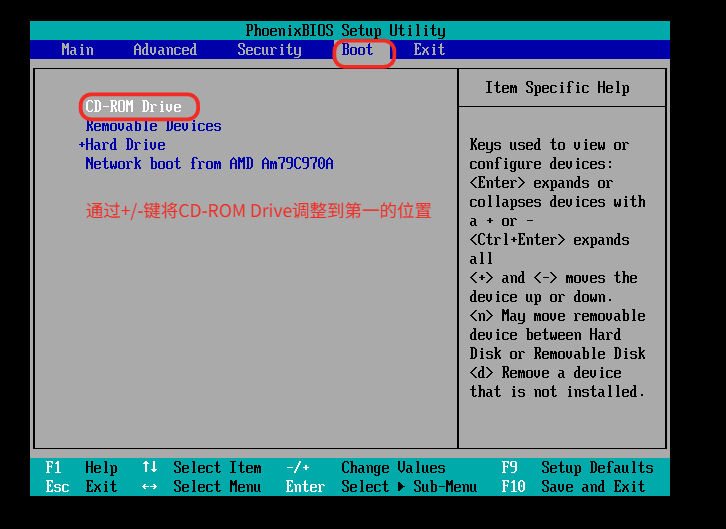Select the Boot tab

pos(357,50)
